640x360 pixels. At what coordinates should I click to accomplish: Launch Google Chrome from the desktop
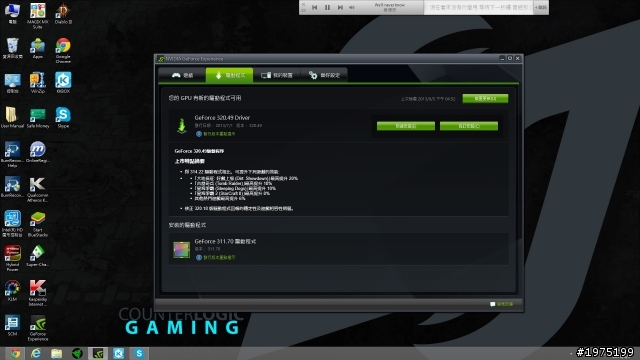[x=63, y=51]
